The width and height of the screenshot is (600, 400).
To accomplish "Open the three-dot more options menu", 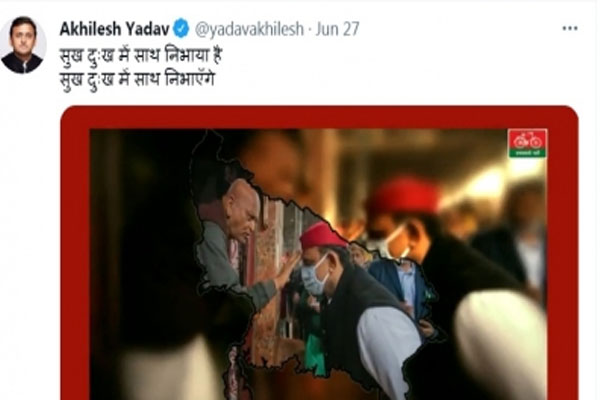I will [x=570, y=28].
